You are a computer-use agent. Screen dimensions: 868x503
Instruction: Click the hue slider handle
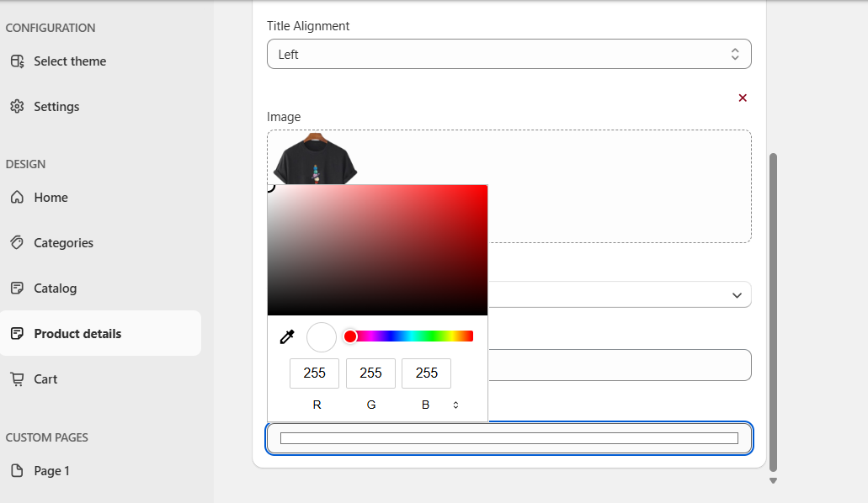(350, 336)
